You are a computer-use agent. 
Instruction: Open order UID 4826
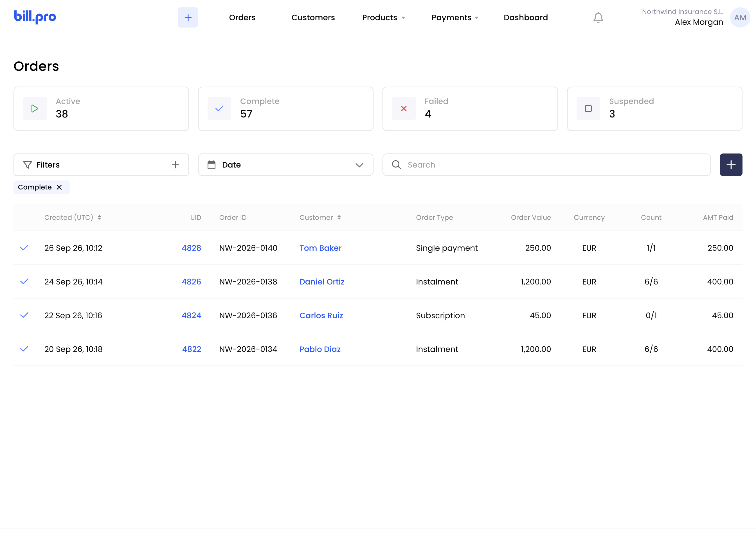click(191, 282)
